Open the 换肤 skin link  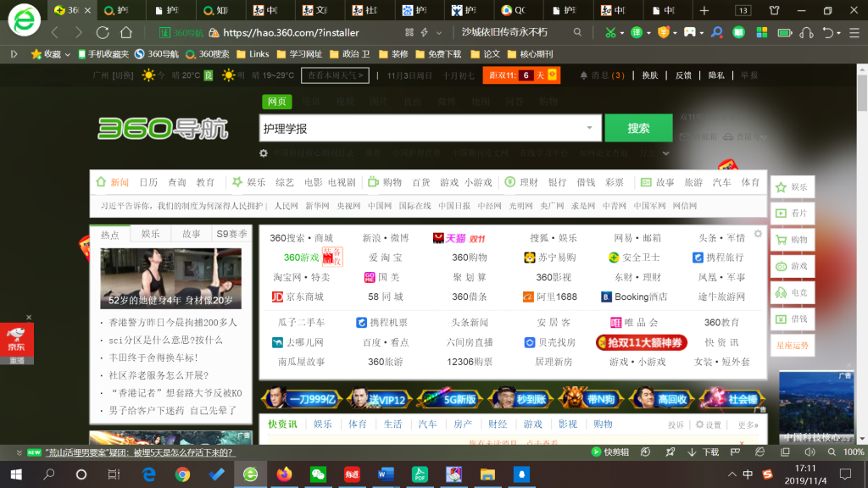click(x=650, y=75)
